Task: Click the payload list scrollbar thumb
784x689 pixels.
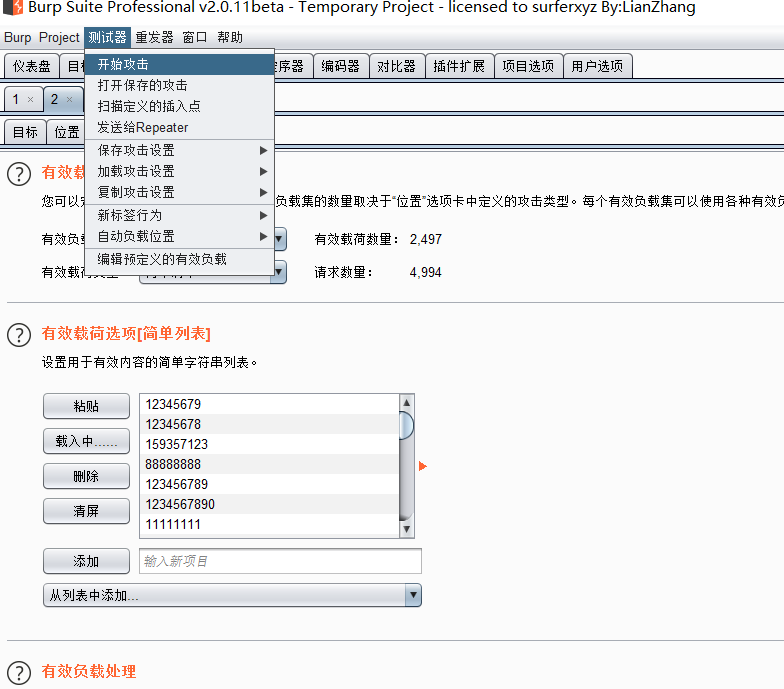Action: tap(406, 426)
